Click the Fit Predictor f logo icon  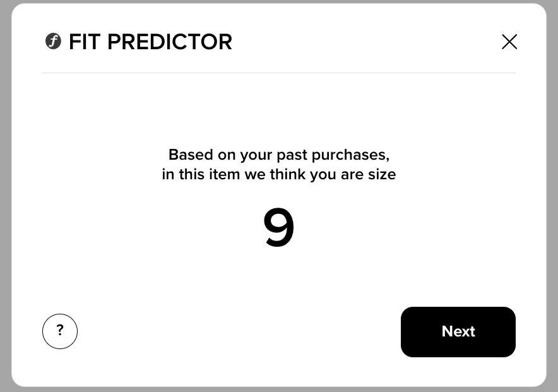click(x=54, y=41)
